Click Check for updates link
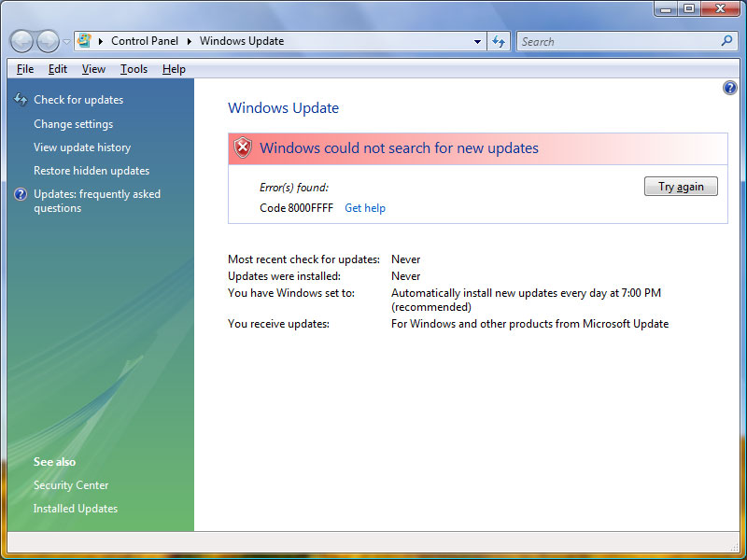Image resolution: width=747 pixels, height=560 pixels. [x=78, y=100]
